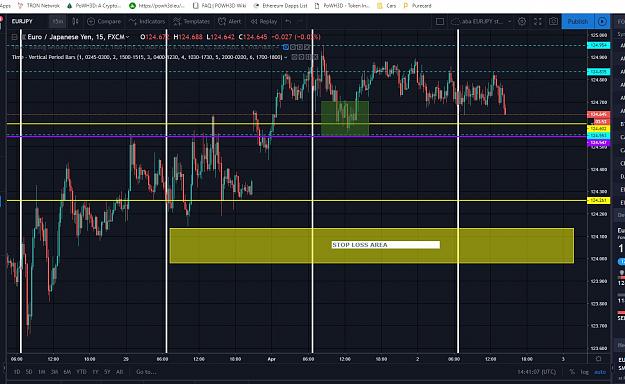This screenshot has width=625, height=384.
Task: Click the blue Publish button
Action: coord(578,21)
